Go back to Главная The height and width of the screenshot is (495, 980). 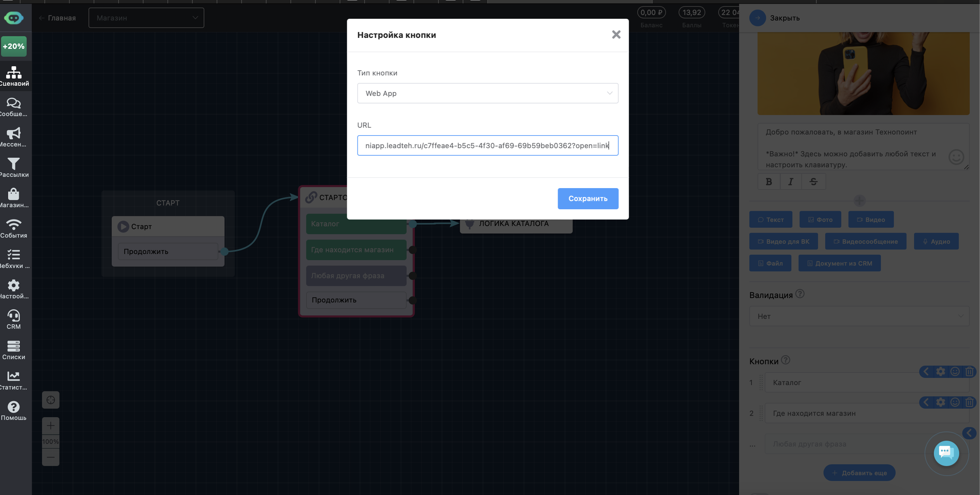click(x=57, y=18)
